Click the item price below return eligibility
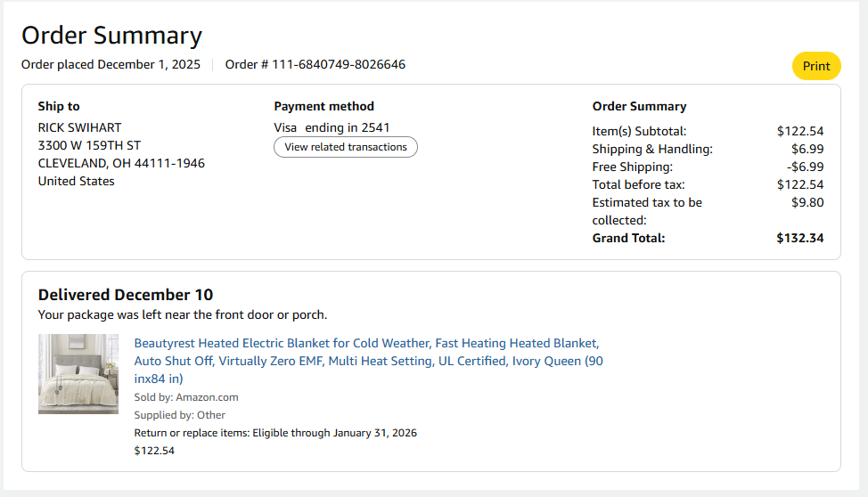 [154, 451]
